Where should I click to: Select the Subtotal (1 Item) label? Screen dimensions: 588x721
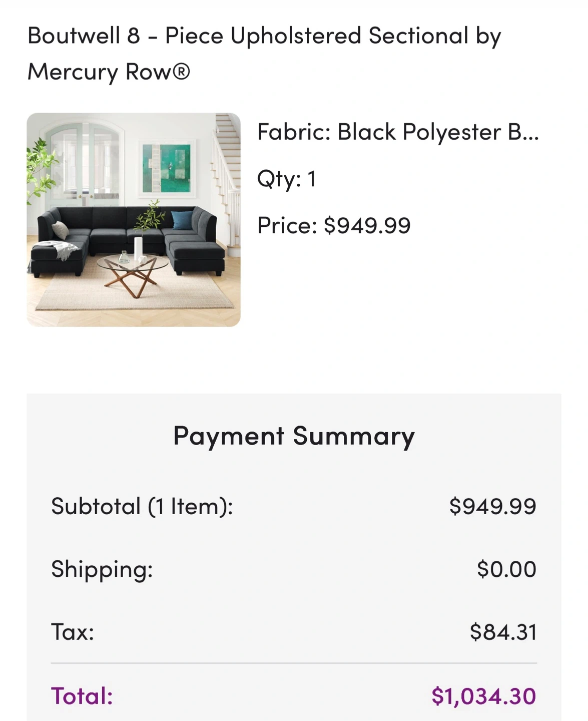point(142,506)
